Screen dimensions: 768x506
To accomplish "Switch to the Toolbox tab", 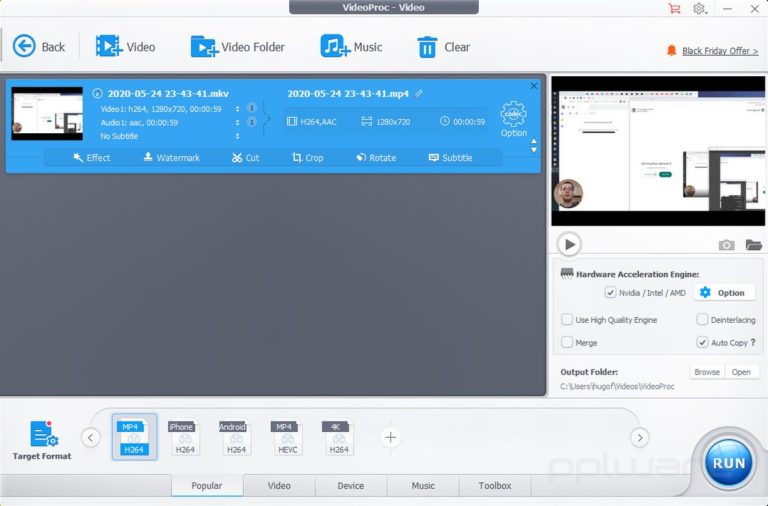I will click(x=495, y=485).
